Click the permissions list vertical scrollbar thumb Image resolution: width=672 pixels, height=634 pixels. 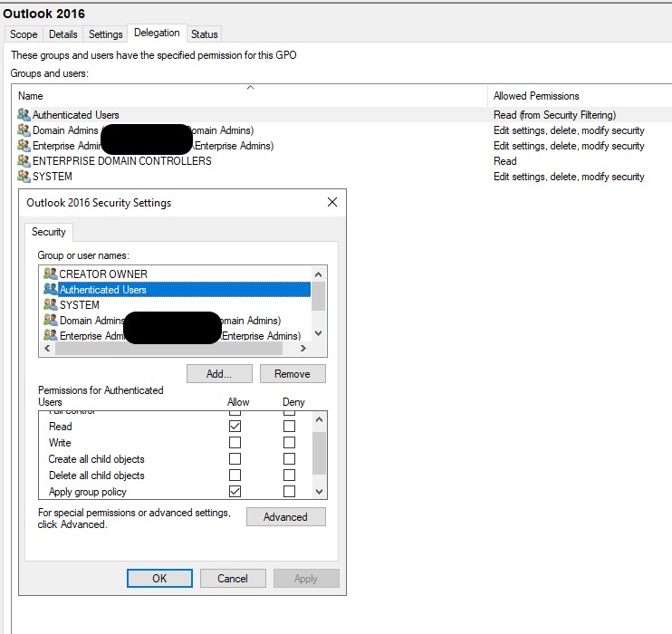(x=319, y=453)
